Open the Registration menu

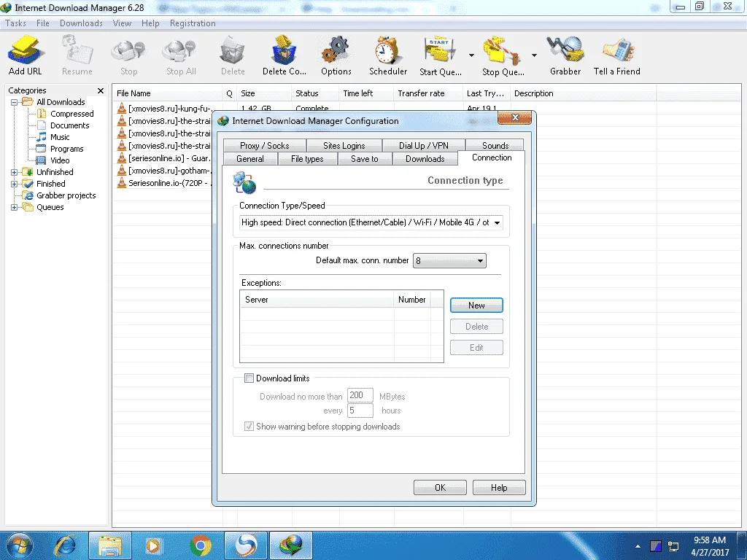193,23
